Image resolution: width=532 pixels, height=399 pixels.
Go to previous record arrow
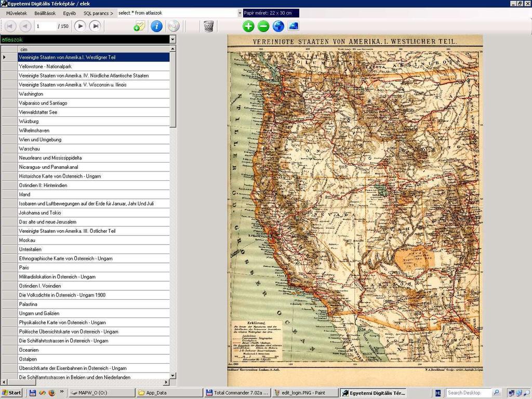click(x=25, y=26)
